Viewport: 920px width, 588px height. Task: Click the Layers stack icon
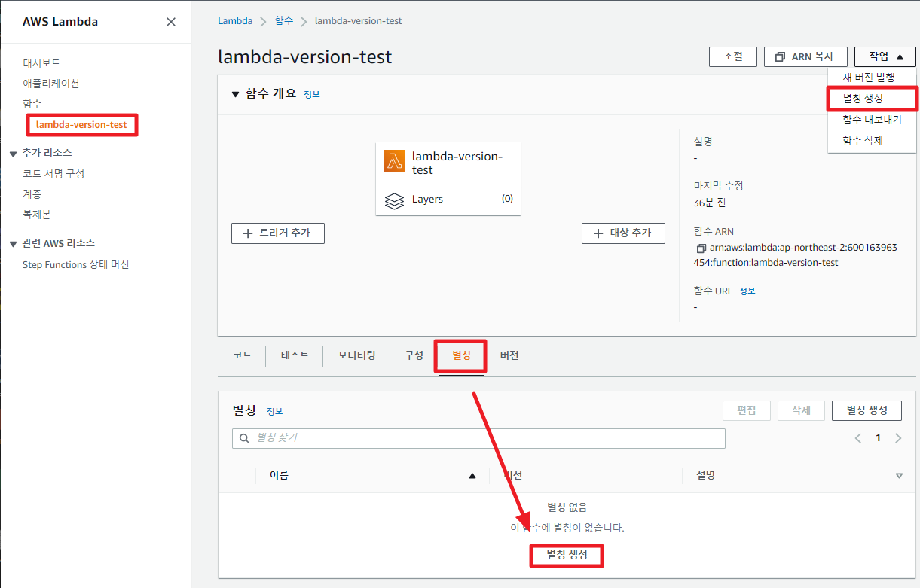point(394,200)
